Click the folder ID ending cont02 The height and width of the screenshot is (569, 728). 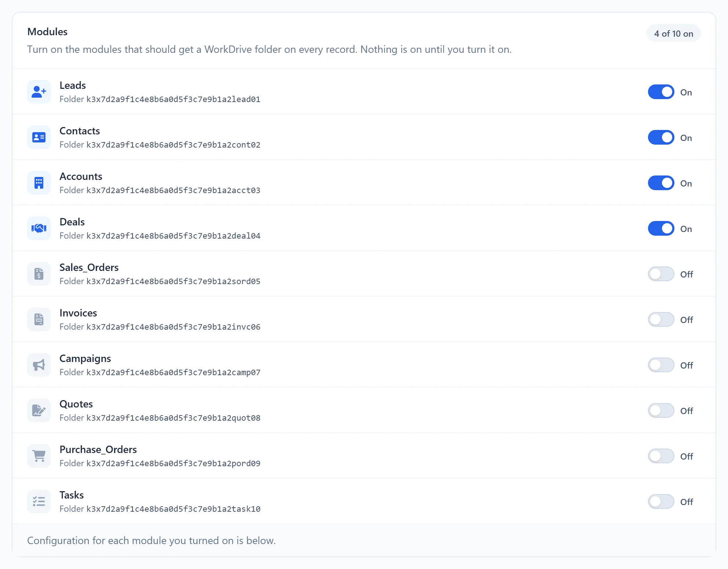click(173, 145)
